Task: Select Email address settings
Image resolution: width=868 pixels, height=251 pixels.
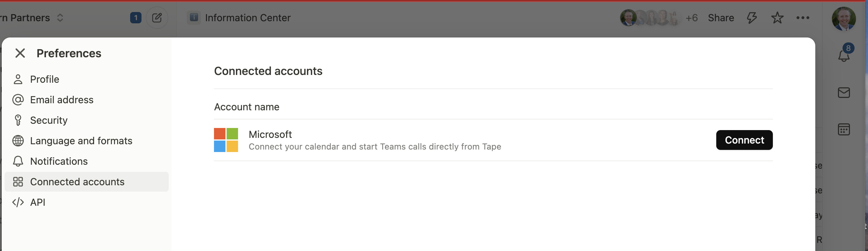Action: click(87, 100)
